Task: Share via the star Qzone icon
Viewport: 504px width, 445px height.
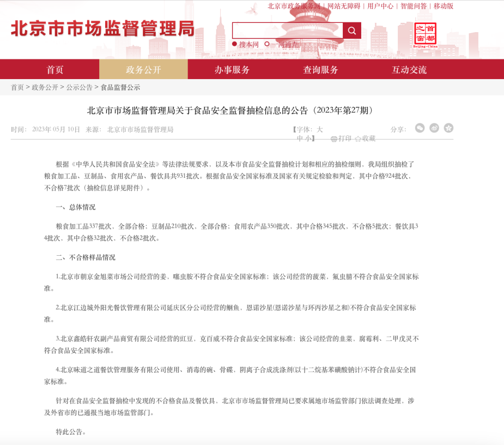Action: [x=449, y=128]
